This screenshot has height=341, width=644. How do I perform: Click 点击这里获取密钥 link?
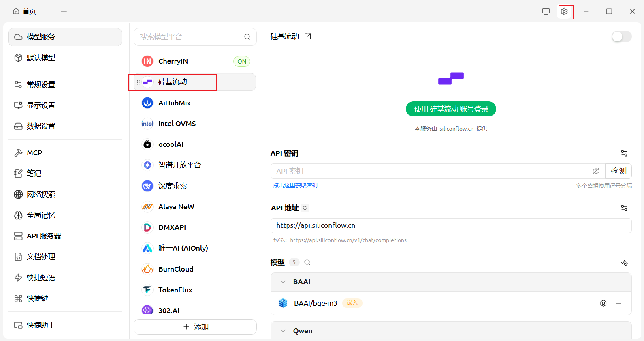click(295, 185)
